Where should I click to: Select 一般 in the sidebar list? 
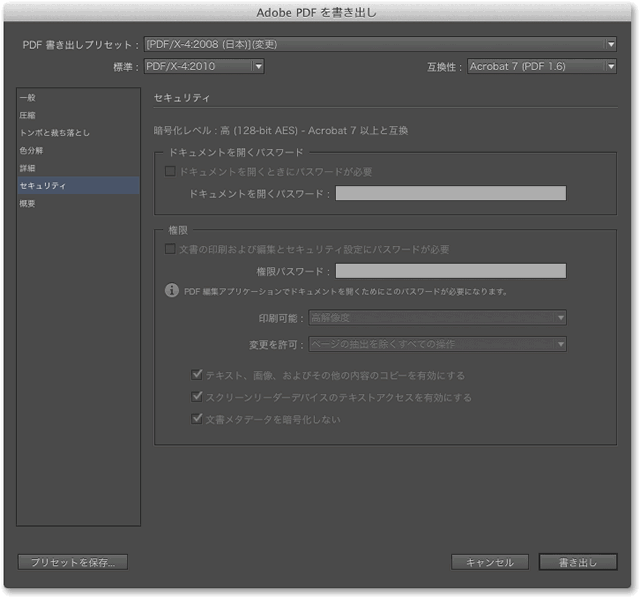[28, 98]
